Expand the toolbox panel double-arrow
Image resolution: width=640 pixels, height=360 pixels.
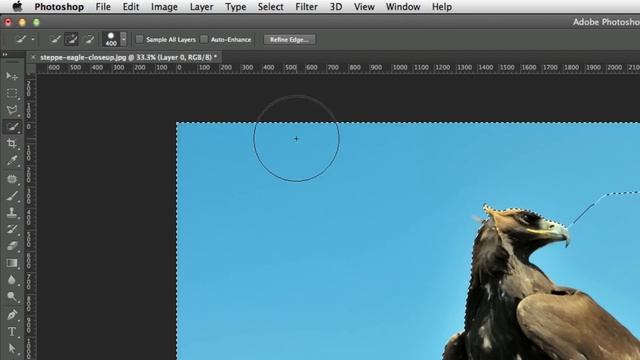[5, 54]
